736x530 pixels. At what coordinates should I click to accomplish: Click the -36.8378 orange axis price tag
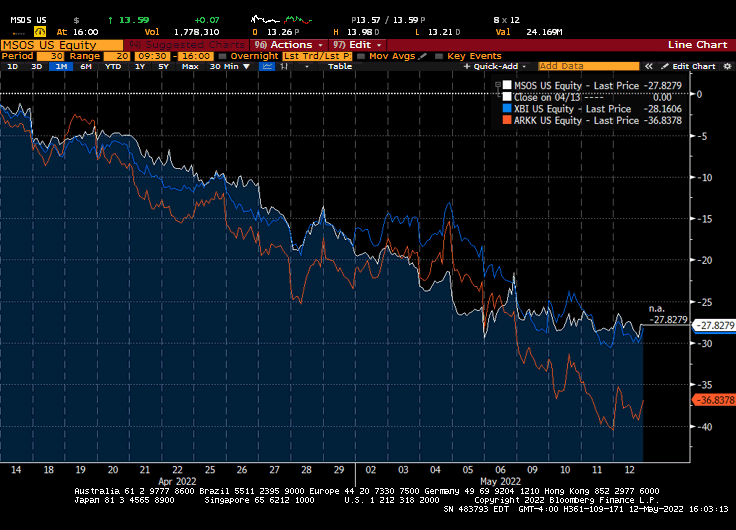[x=715, y=400]
